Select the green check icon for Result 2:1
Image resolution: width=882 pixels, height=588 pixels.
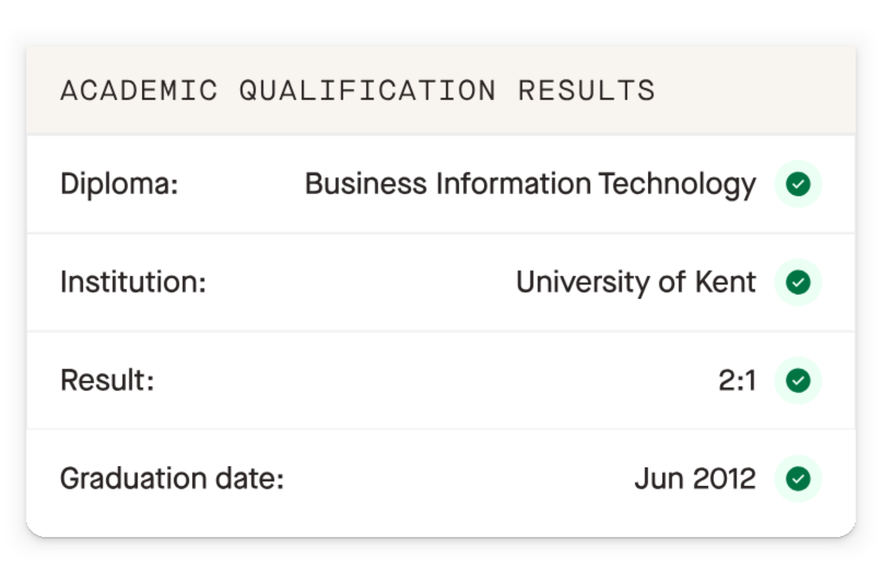(x=798, y=381)
